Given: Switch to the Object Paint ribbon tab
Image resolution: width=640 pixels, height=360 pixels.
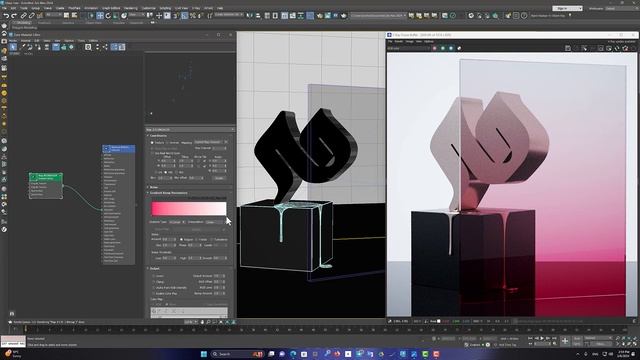Looking at the screenshot, I should (94, 23).
